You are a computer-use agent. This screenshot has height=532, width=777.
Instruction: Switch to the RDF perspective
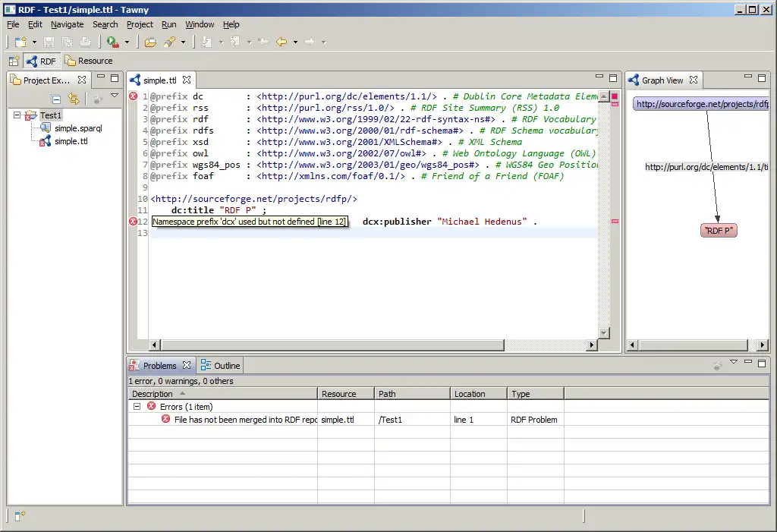point(42,61)
